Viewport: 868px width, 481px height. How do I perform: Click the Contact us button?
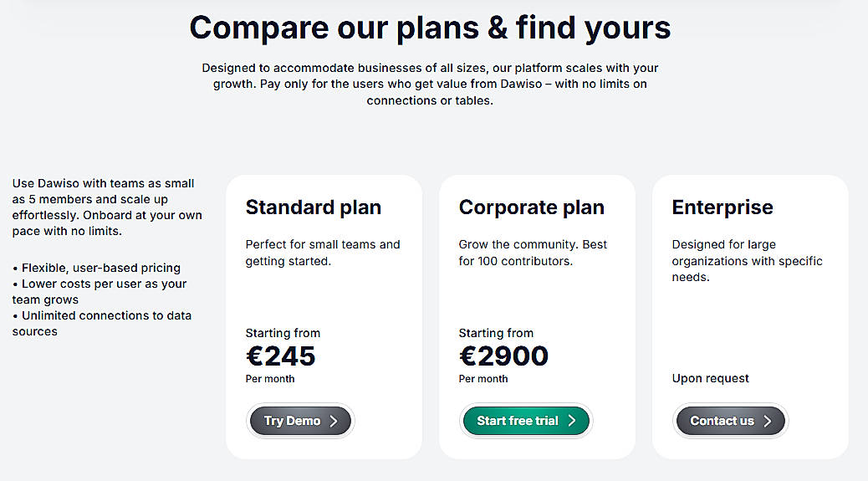[x=730, y=421]
